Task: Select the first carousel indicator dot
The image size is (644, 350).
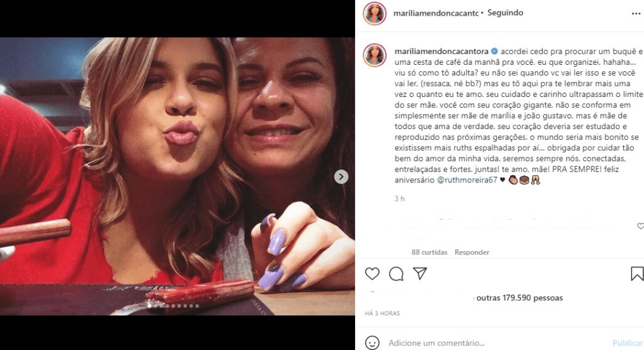Action: click(149, 306)
